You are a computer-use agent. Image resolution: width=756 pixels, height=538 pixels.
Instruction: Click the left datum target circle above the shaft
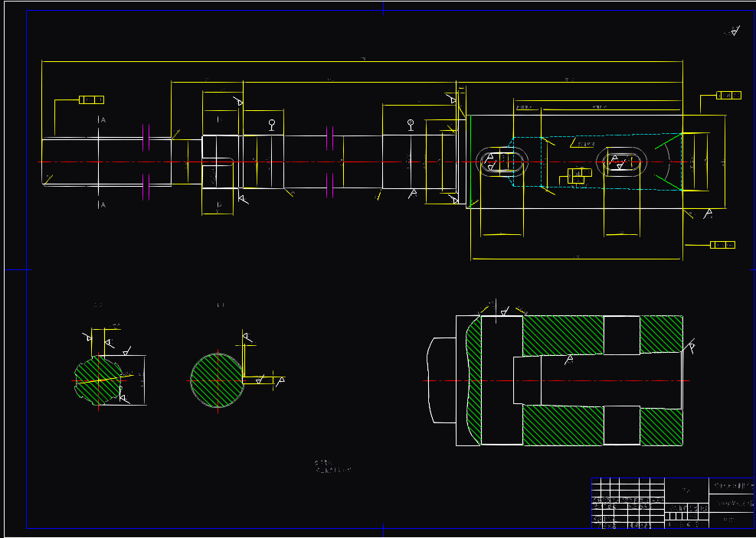[272, 126]
